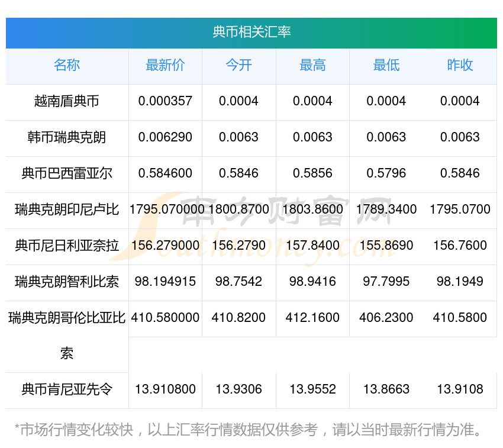Select the 典币巴西雷亚尔 row label
Viewport: 503px width, 448px height.
(x=67, y=173)
